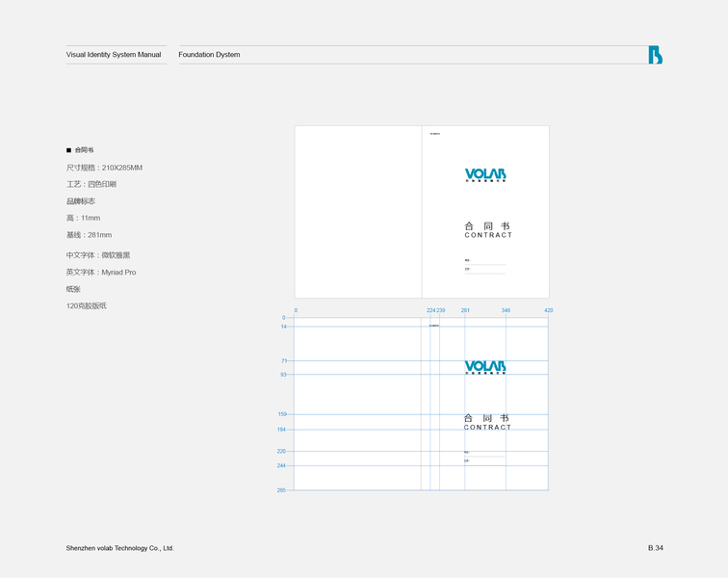
Task: Click the vertical ruler mark '159'
Action: tap(282, 414)
